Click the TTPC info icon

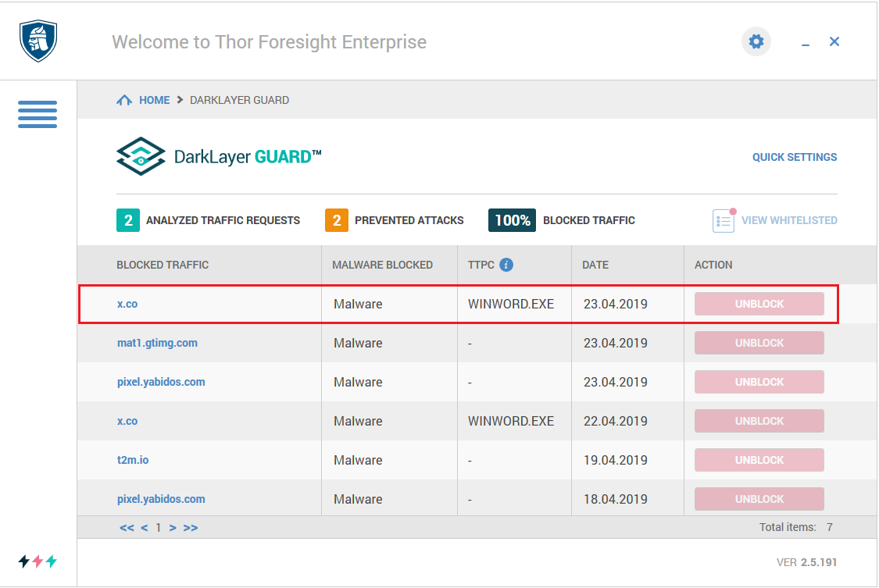[x=506, y=265]
